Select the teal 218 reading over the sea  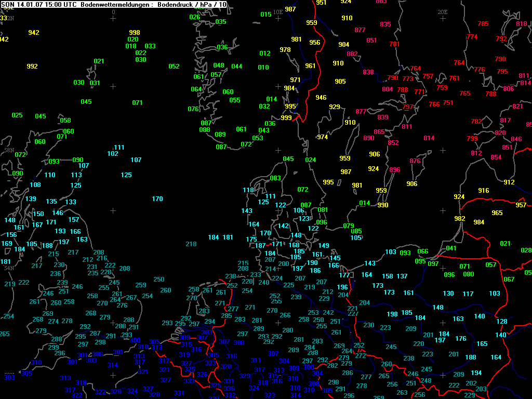pyautogui.click(x=191, y=244)
